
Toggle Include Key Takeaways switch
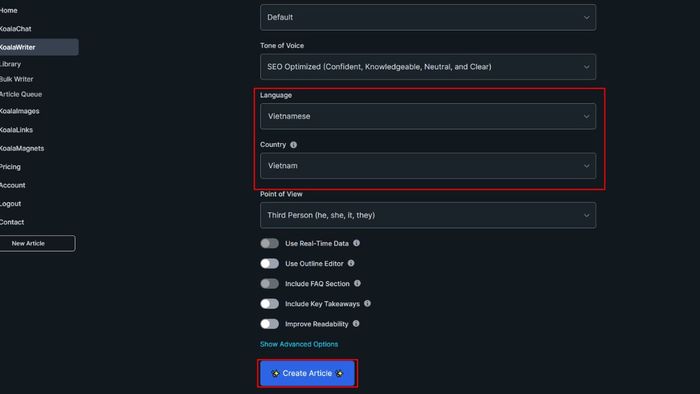pos(270,303)
